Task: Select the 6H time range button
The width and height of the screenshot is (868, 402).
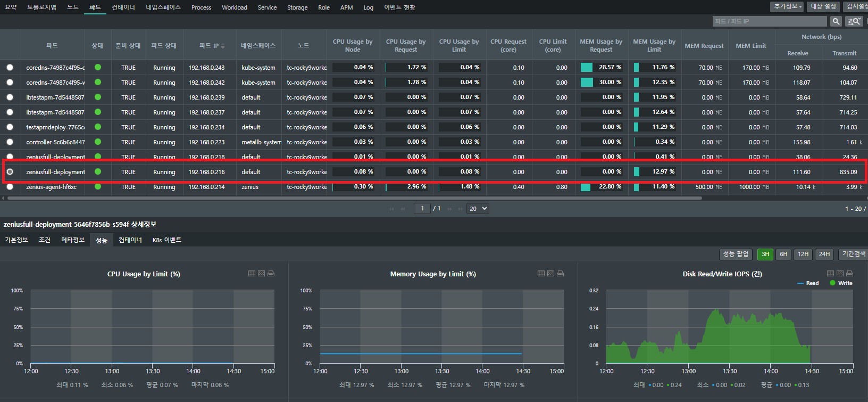Action: coord(783,254)
